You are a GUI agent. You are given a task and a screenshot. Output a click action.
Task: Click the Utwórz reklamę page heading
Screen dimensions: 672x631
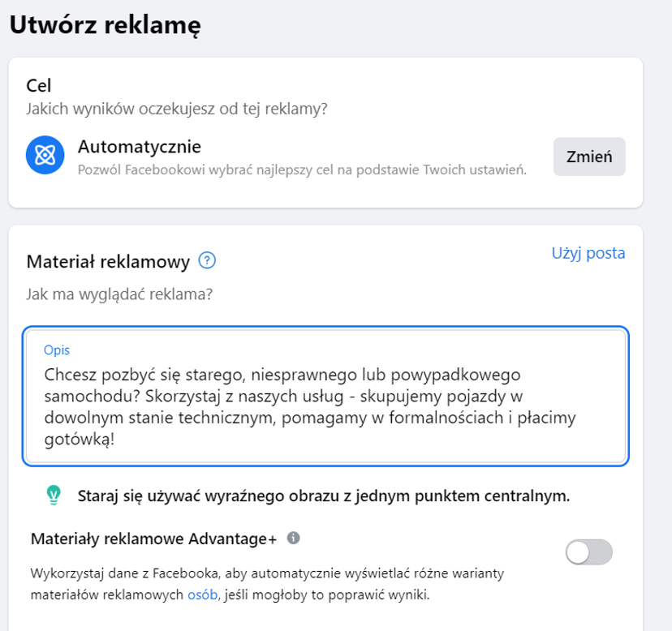105,25
